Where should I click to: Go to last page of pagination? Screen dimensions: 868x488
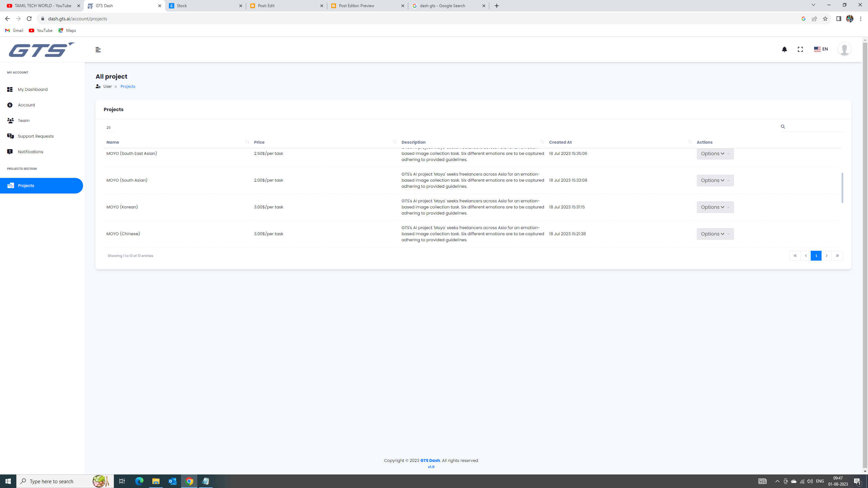[837, 256]
